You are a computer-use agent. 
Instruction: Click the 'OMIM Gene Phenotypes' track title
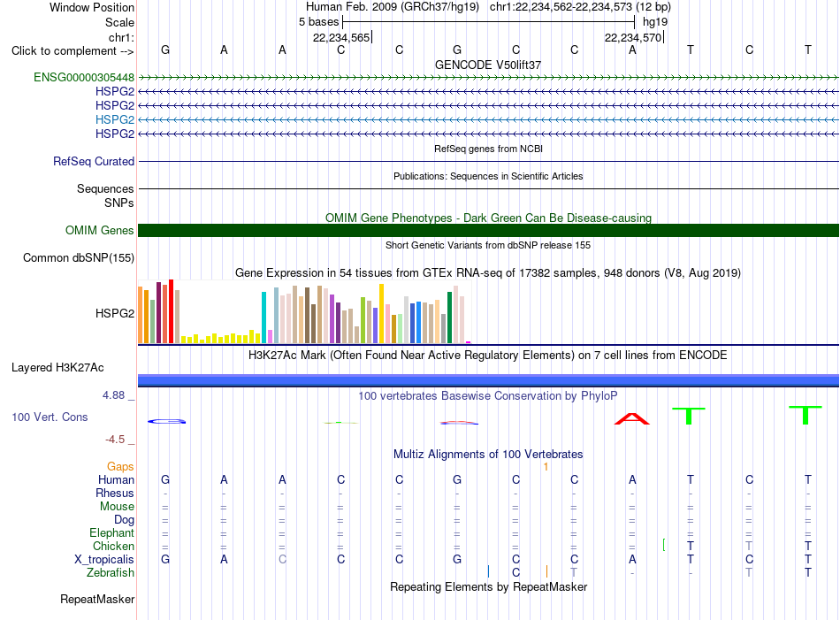coord(488,218)
